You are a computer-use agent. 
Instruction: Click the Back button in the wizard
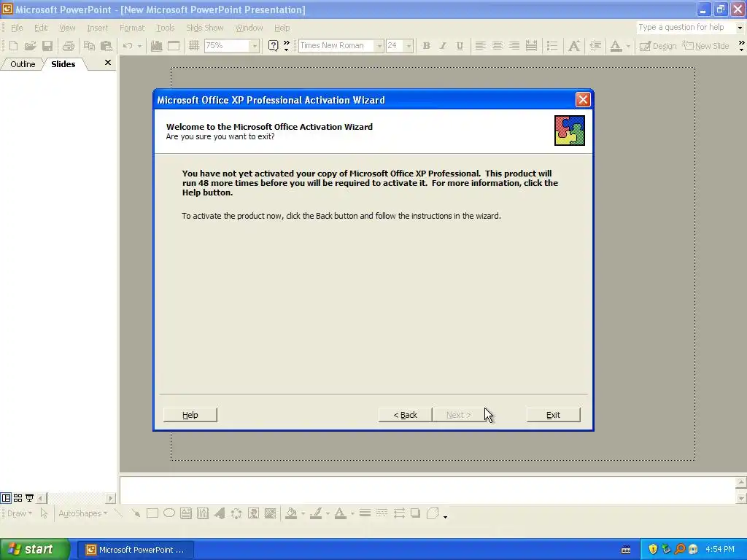click(x=405, y=415)
